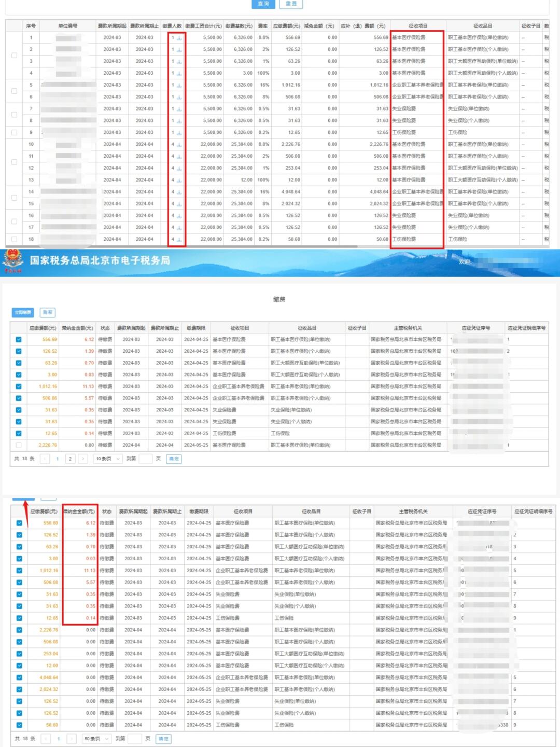Screen dimensions: 560x747
Task: Click the next-page arrow in the middle table pagination
Action: click(x=83, y=459)
